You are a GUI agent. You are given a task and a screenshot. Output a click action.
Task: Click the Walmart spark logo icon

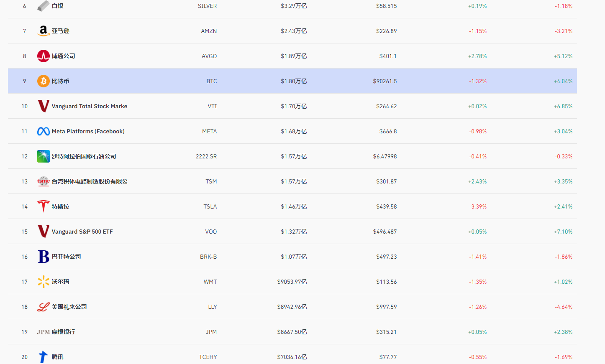tap(43, 282)
